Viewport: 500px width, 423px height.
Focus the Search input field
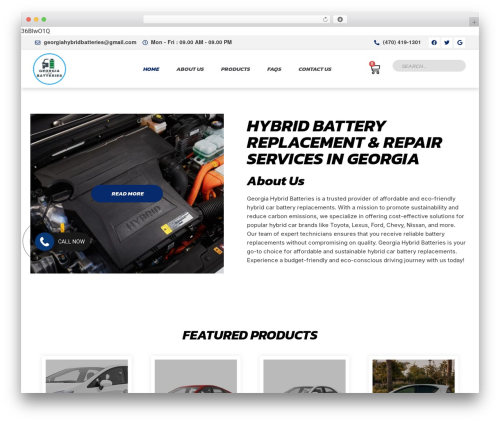click(x=429, y=66)
